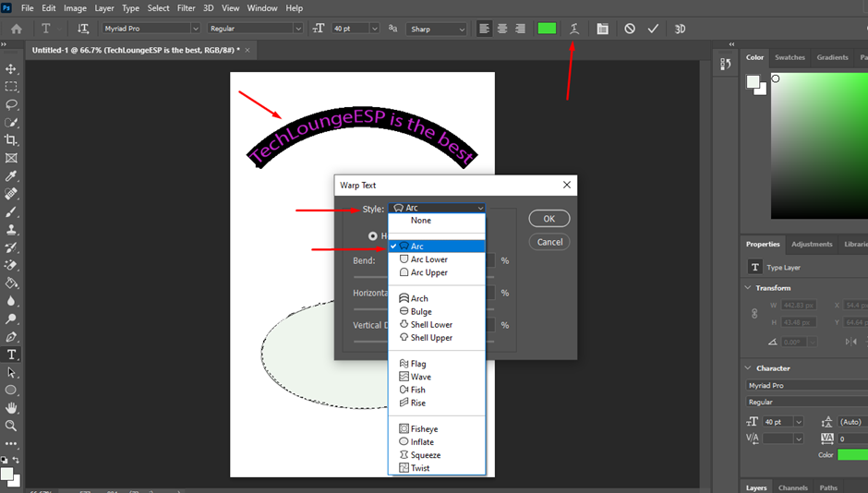Open the 40 pt font size dropdown

[x=375, y=29]
